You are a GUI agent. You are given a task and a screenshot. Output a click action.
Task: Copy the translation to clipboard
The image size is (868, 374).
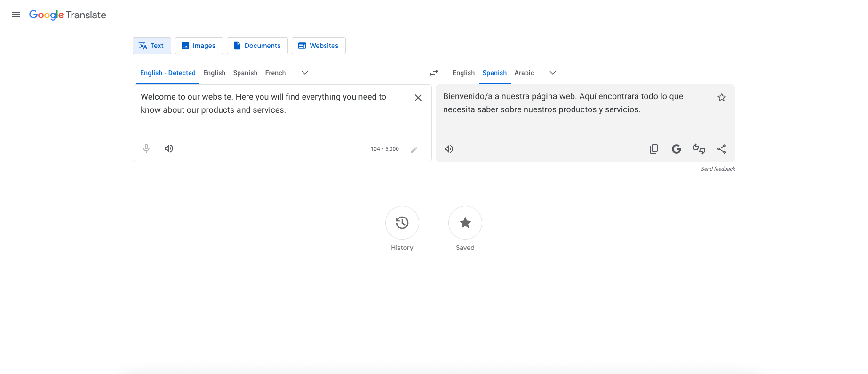654,149
